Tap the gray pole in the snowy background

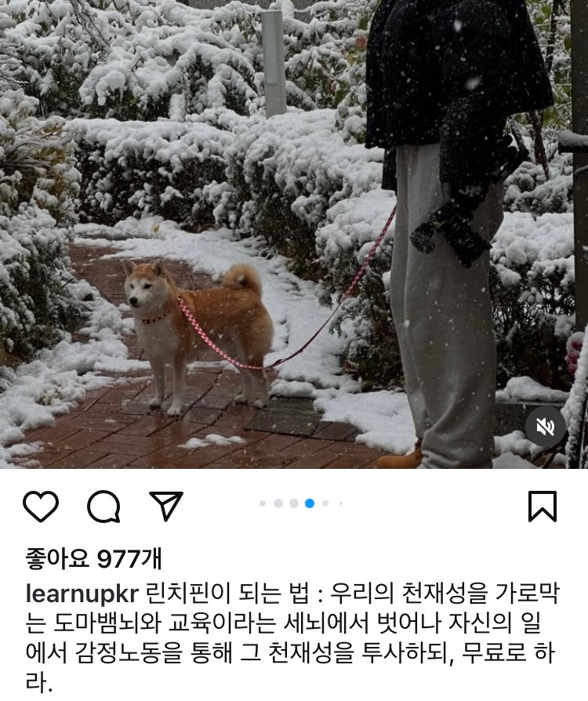[273, 64]
